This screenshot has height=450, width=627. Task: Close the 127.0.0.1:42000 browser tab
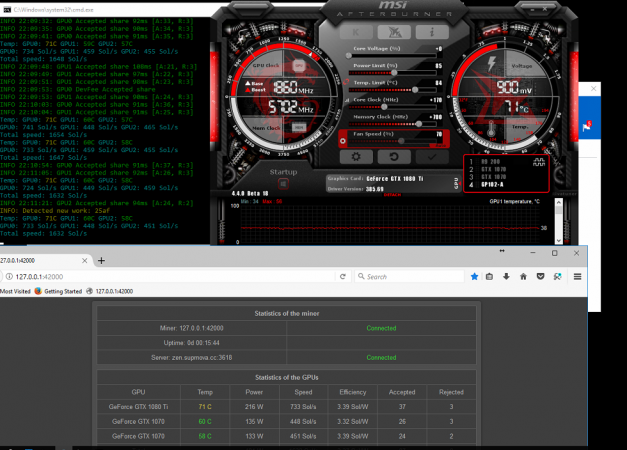pyautogui.click(x=84, y=260)
